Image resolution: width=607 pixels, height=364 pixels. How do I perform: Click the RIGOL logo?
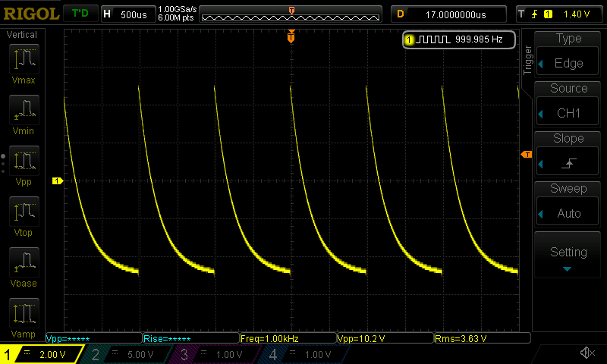click(31, 14)
